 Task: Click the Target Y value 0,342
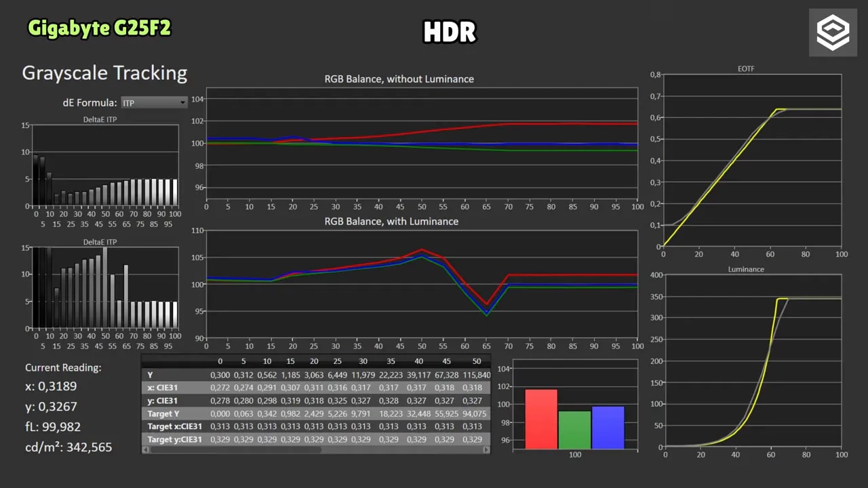click(267, 413)
